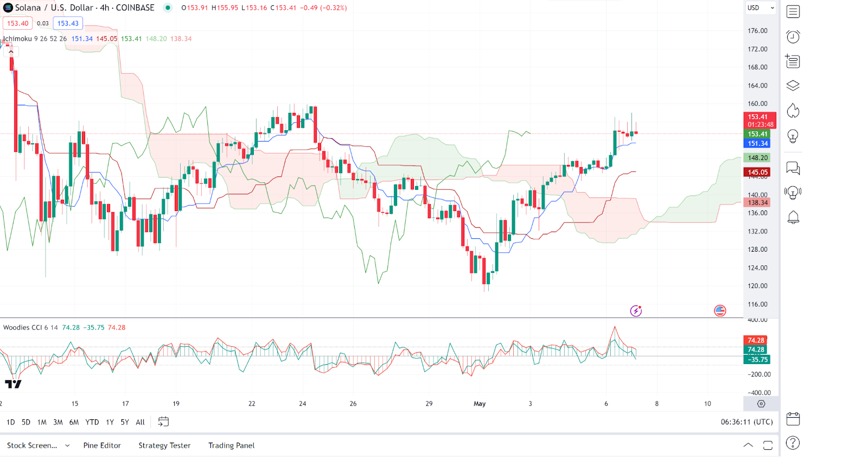
Task: Open the Object tree layers icon
Action: coord(793,86)
